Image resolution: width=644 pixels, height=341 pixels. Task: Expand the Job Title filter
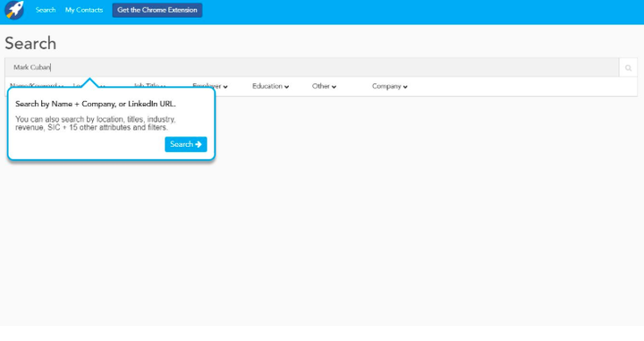tap(149, 86)
